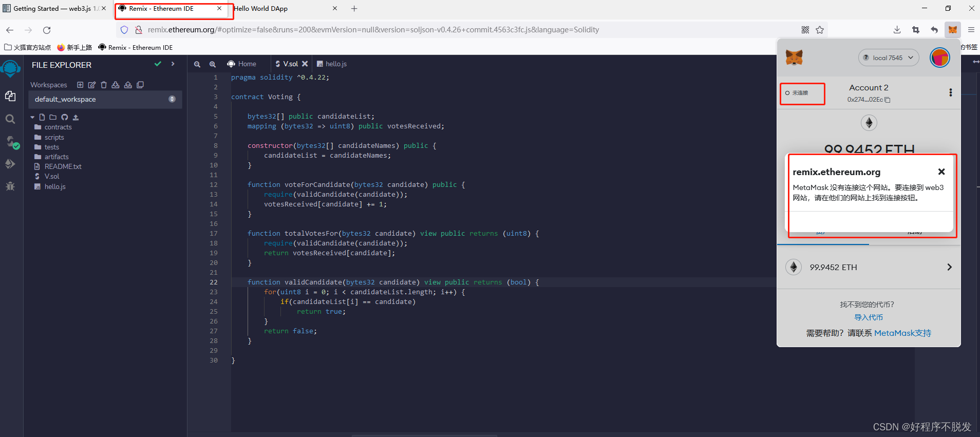Viewport: 980px width, 437px height.
Task: Open the Debugger bug icon
Action: pos(10,186)
